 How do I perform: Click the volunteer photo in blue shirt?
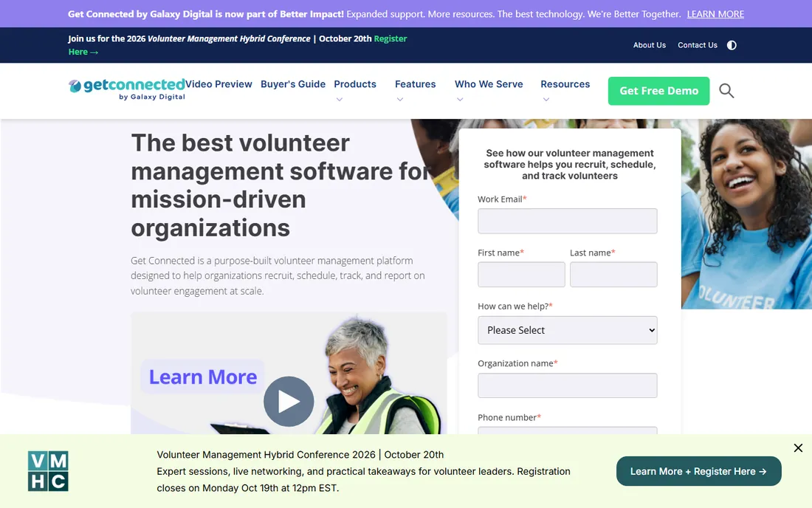(x=746, y=214)
